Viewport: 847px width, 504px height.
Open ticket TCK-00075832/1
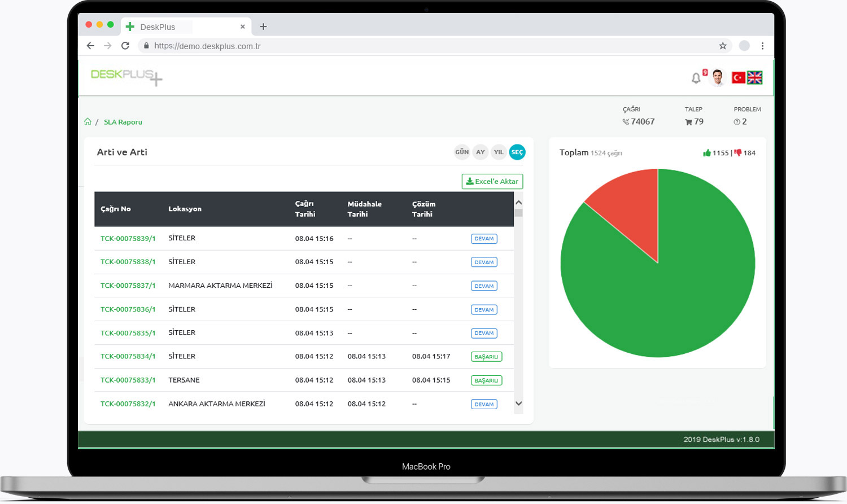(128, 404)
